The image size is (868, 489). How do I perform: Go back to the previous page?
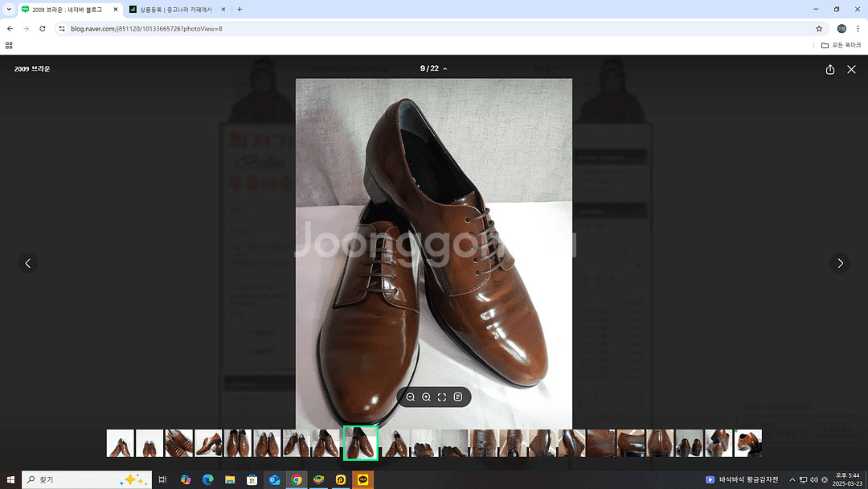tap(10, 29)
